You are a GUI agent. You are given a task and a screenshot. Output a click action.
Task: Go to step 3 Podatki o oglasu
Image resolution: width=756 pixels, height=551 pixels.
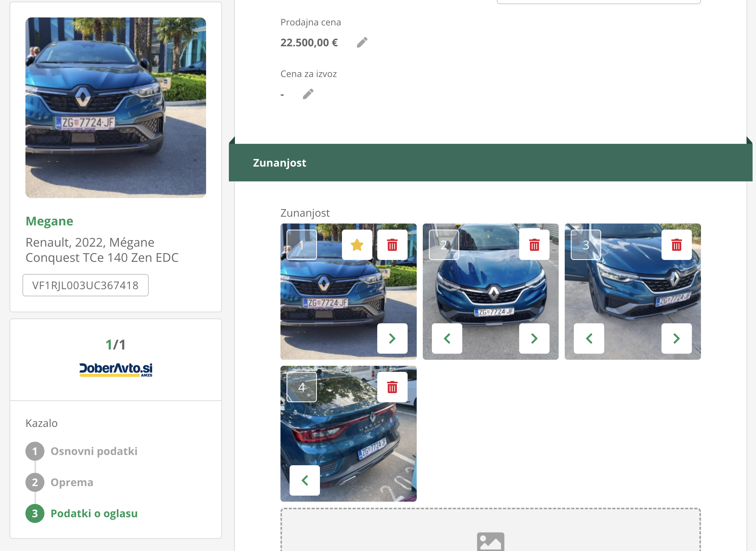pos(82,513)
